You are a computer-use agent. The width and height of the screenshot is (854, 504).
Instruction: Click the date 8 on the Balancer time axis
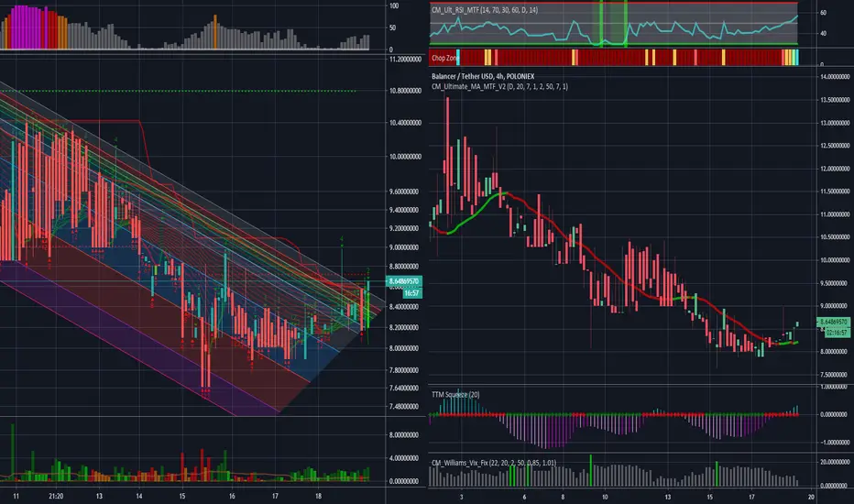(563, 497)
